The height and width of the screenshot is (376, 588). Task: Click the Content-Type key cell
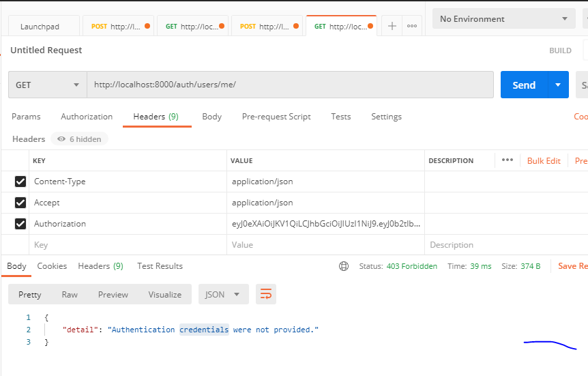128,182
